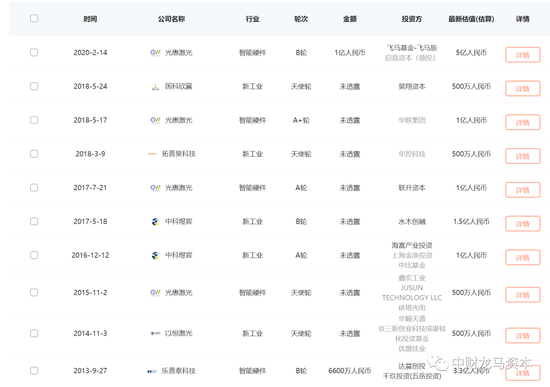Click investor JUSUN TECHNOLOGY LLC

(x=412, y=293)
